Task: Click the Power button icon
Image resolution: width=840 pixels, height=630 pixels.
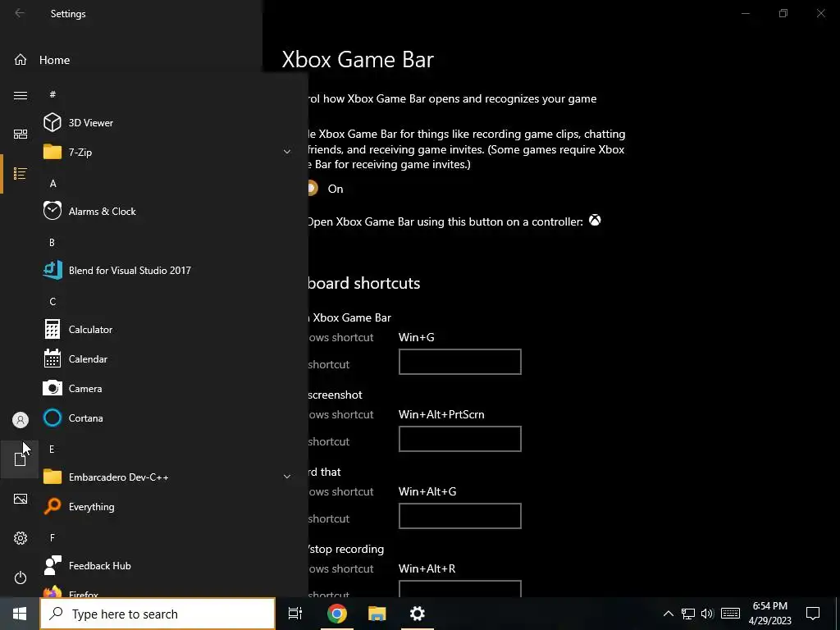Action: point(21,577)
